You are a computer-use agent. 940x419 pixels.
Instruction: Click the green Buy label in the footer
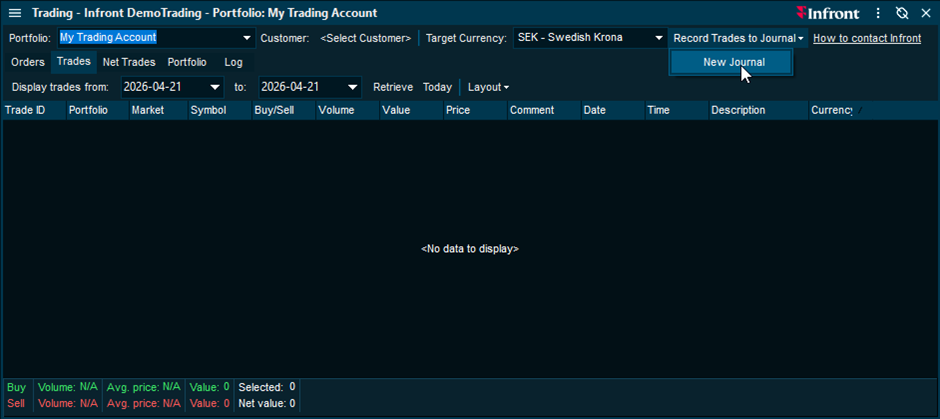[x=17, y=387]
